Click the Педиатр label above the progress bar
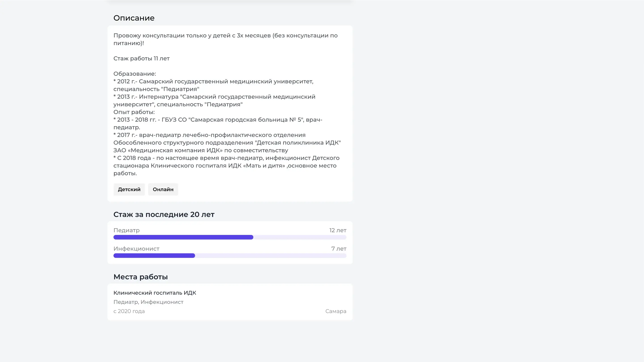 pos(127,230)
